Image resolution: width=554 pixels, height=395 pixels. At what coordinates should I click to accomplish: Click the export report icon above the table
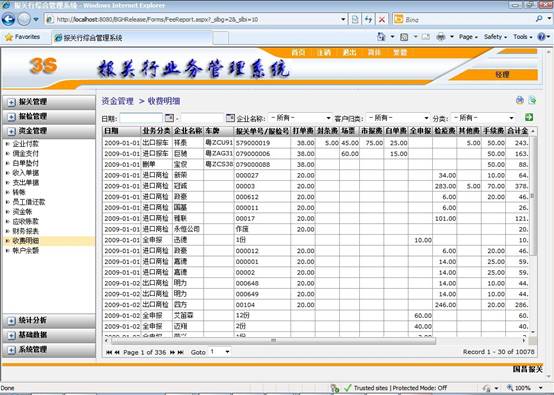click(x=532, y=100)
